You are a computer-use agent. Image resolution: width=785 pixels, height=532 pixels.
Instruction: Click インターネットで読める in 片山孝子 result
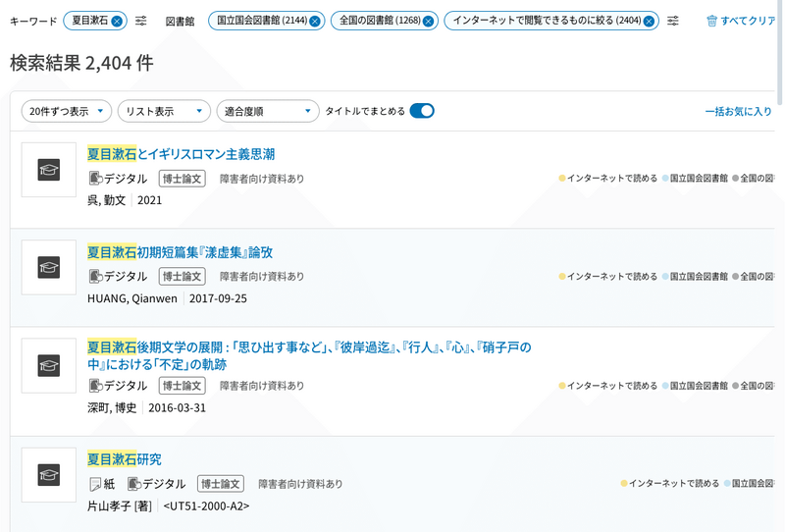[670, 483]
